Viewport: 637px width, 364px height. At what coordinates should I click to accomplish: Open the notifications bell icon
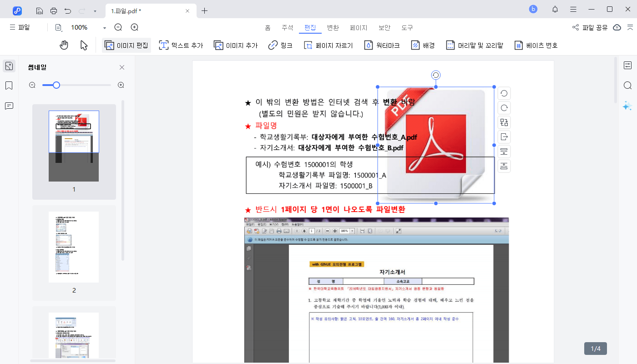click(555, 9)
